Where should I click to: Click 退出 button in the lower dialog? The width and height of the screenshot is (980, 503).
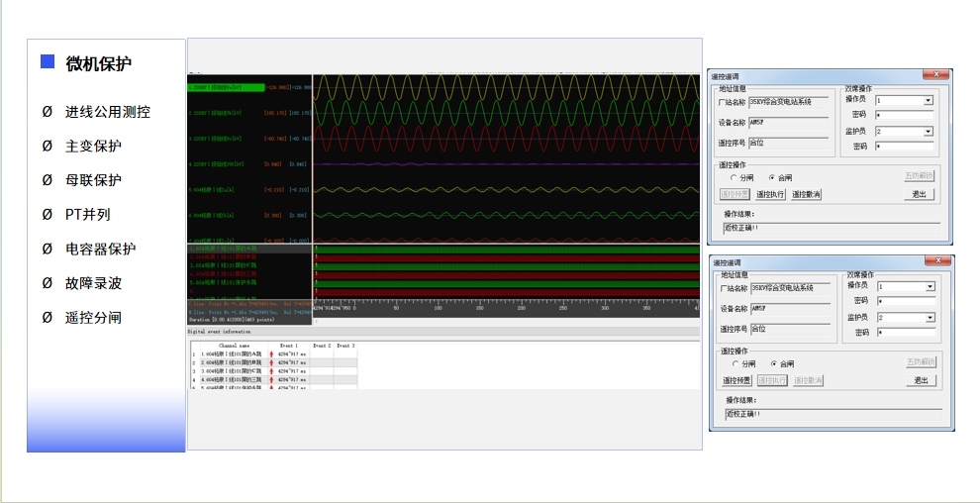pos(921,380)
